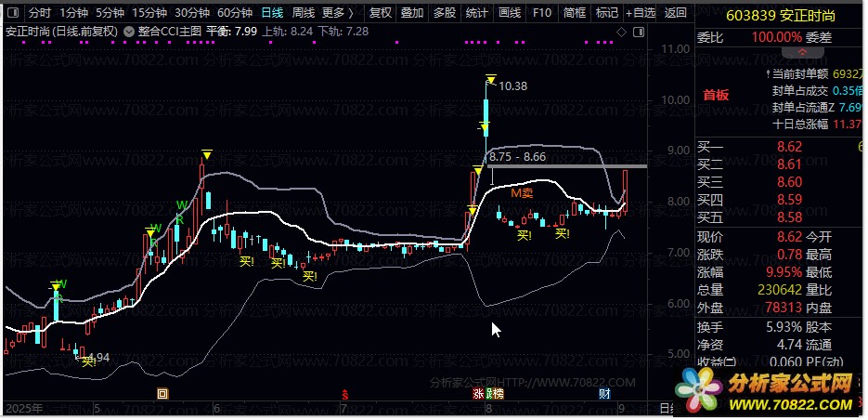The image size is (868, 420).
Task: Click the 买! signal near 4.94 low
Action: (90, 362)
